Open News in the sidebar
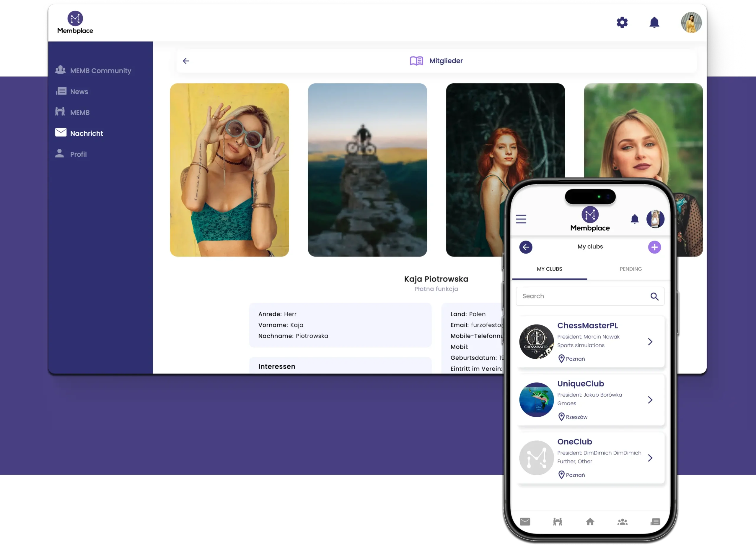The width and height of the screenshot is (756, 550). click(79, 92)
